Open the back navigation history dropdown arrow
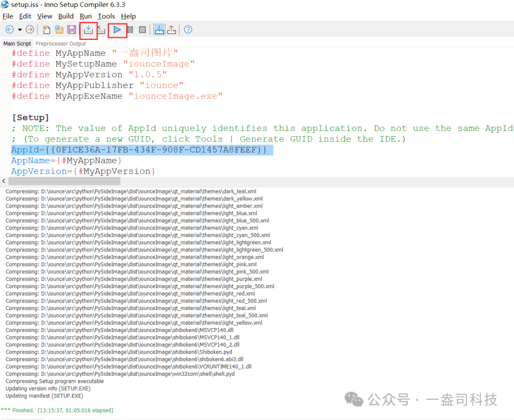 pos(20,30)
